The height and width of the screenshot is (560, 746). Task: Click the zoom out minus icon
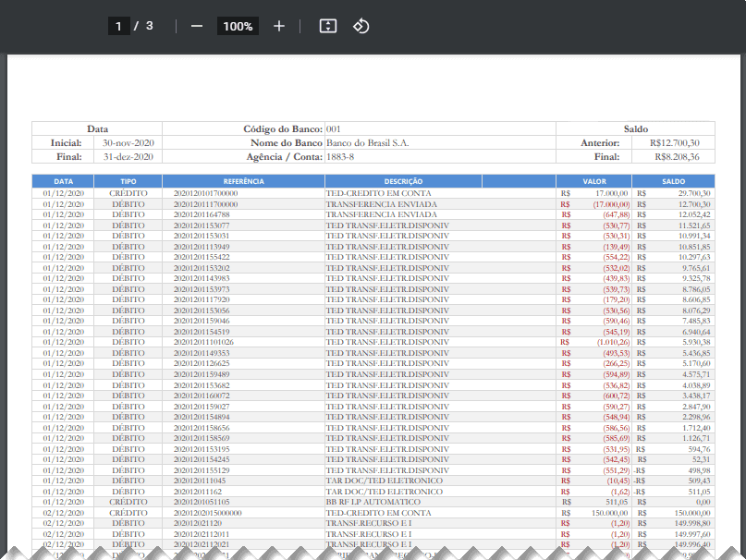(x=197, y=26)
